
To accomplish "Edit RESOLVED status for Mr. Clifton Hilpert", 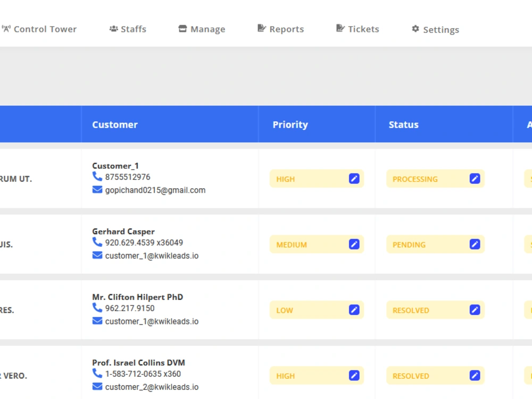I will point(475,310).
